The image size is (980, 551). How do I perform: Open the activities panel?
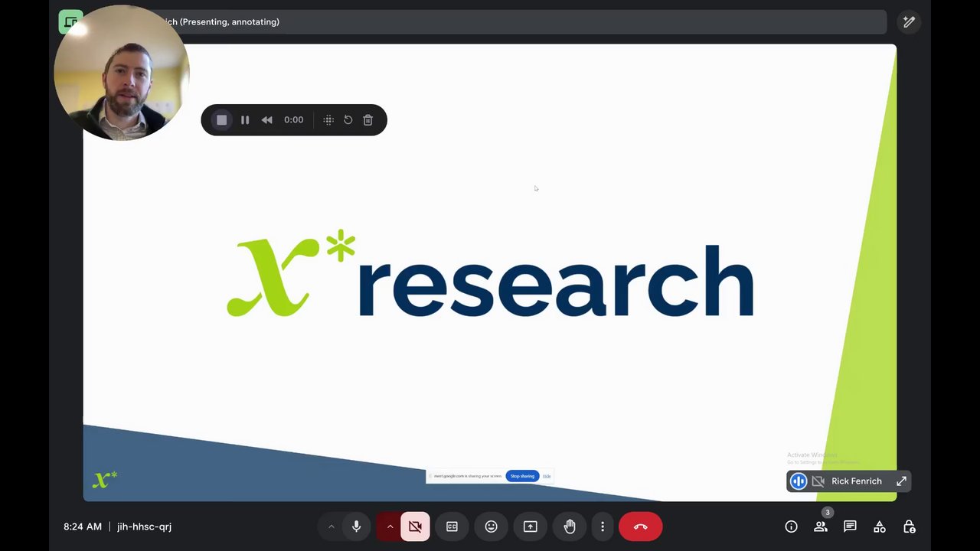click(880, 527)
